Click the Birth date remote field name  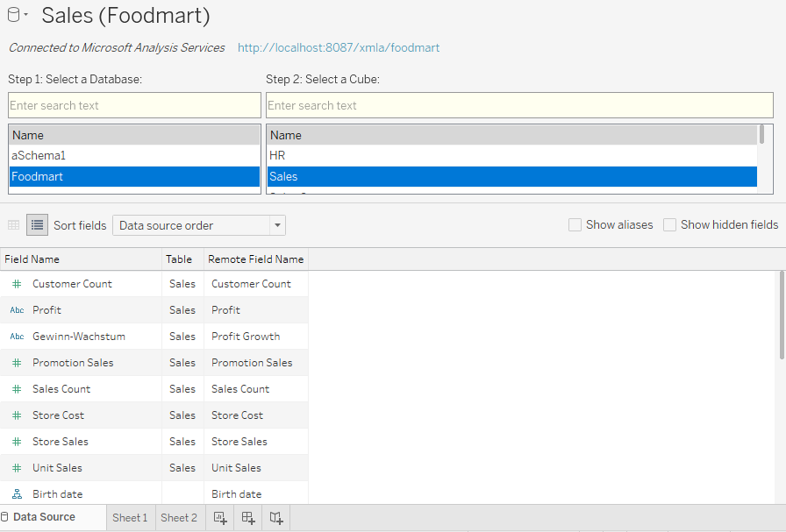tap(237, 494)
